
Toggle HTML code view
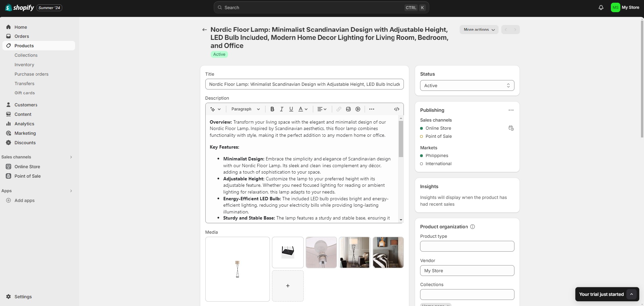coord(397,109)
